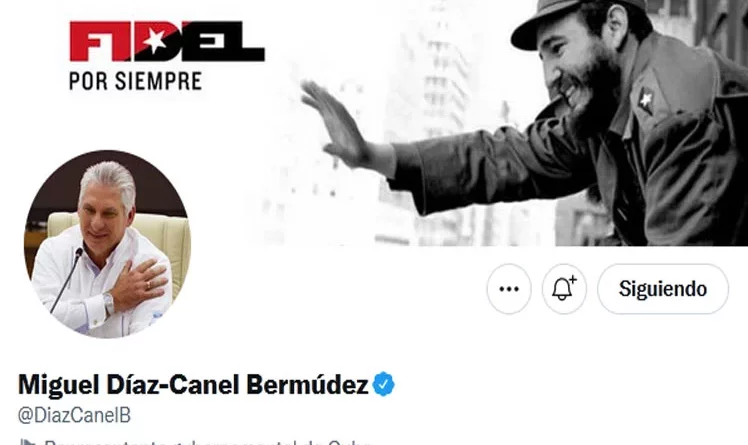Screen dimensions: 748x445
Task: Click the blue verified badge
Action: coord(384,384)
